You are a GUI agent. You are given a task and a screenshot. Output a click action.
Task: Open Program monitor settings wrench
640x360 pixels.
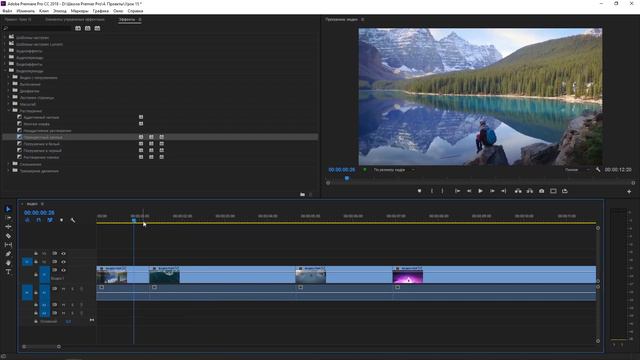coord(598,169)
